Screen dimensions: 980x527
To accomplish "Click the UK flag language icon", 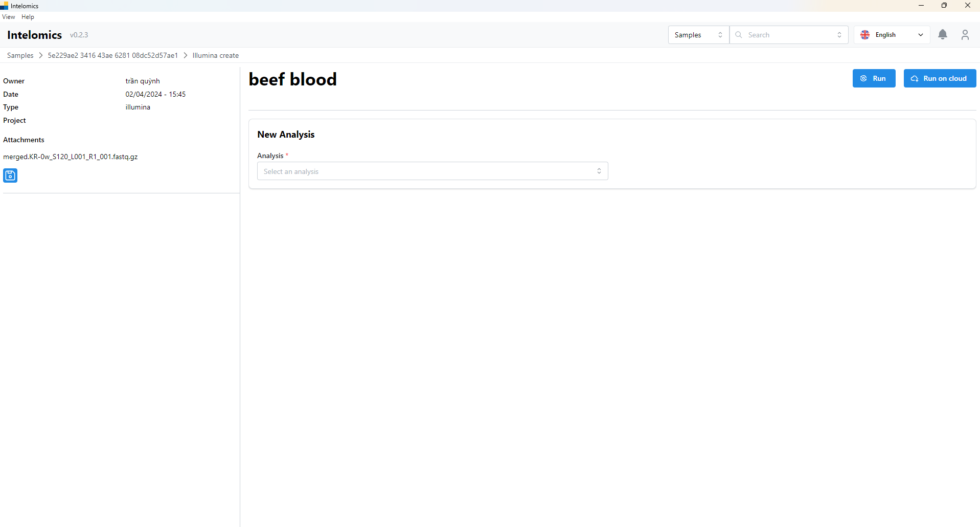I will pyautogui.click(x=865, y=35).
